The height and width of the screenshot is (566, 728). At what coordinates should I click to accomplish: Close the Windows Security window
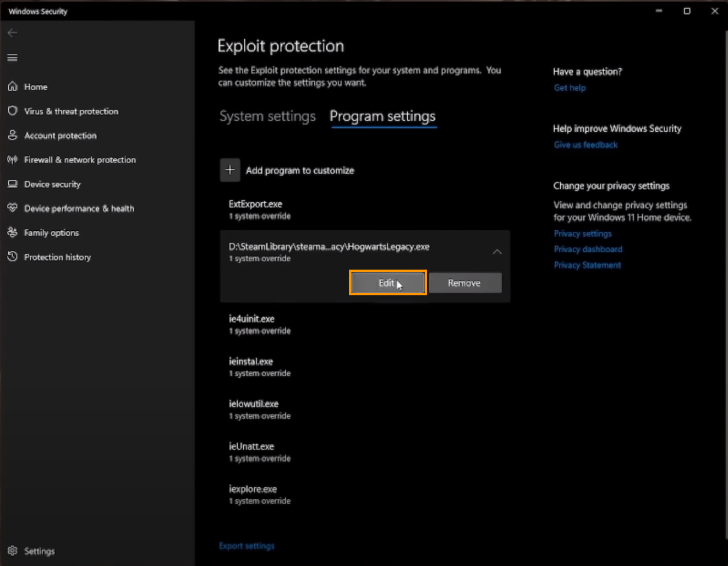[x=714, y=11]
